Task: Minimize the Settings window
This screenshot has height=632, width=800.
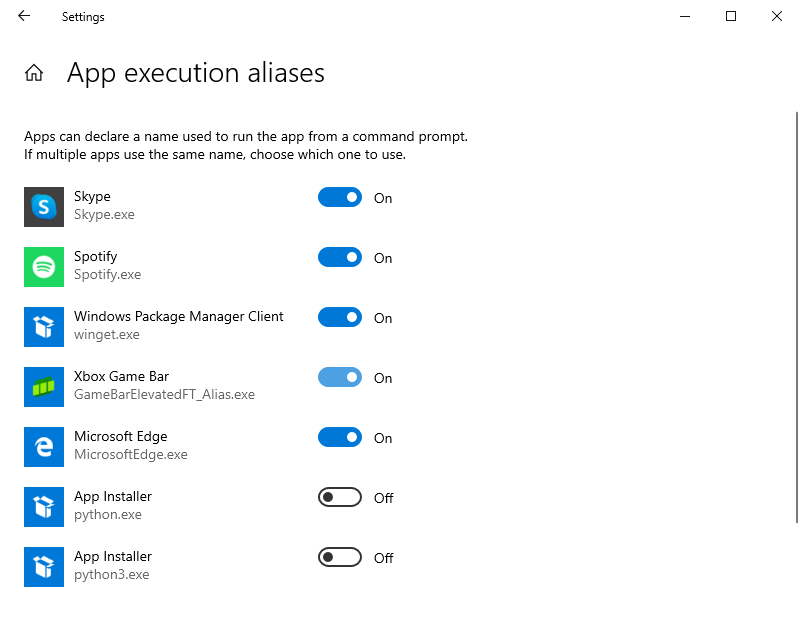Action: coord(685,16)
